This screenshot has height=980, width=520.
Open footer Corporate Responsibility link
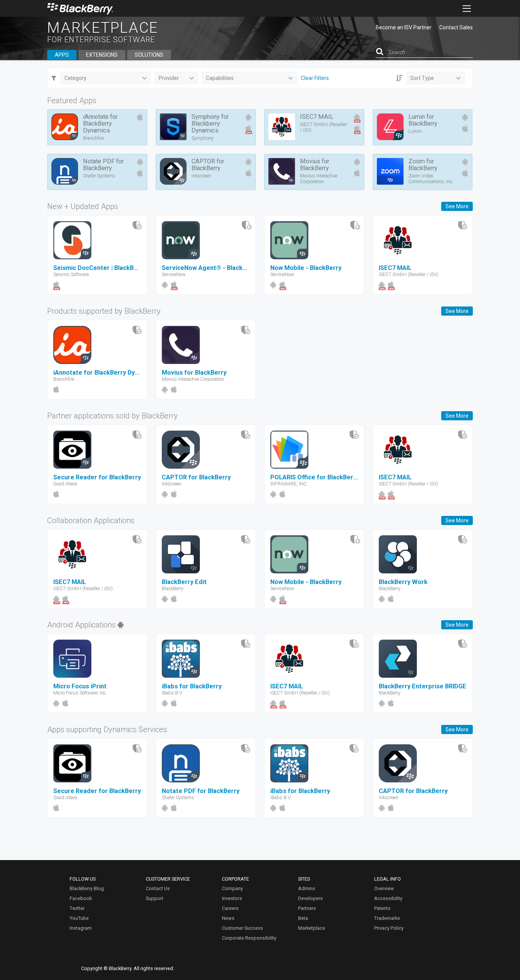pyautogui.click(x=249, y=938)
